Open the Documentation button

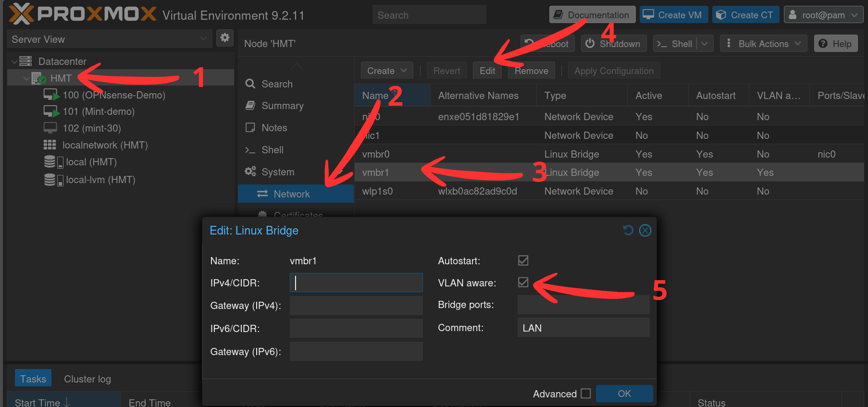coord(592,14)
